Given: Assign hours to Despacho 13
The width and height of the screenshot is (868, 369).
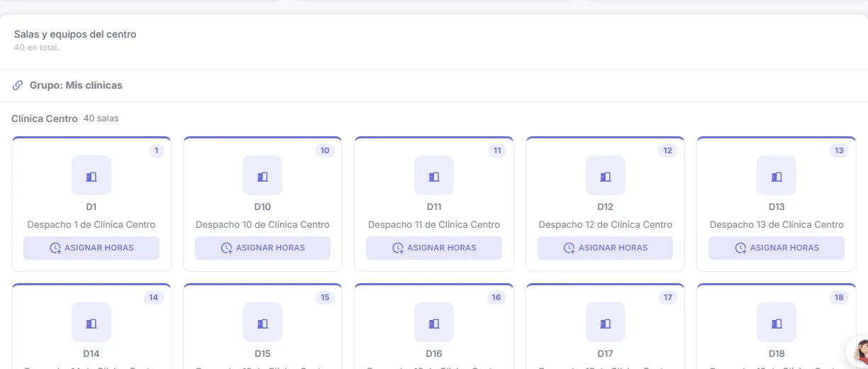Looking at the screenshot, I should click(x=777, y=248).
